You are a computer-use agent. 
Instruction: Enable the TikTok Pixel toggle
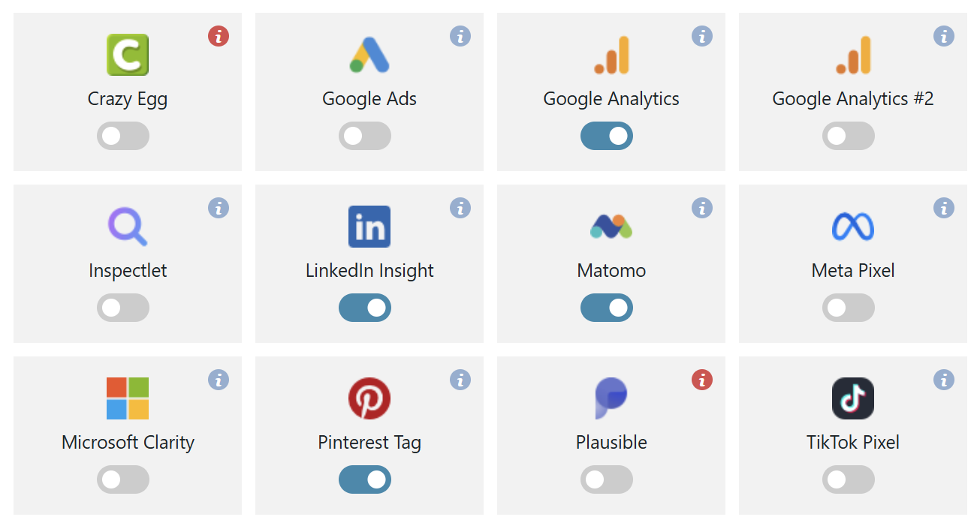tap(849, 479)
